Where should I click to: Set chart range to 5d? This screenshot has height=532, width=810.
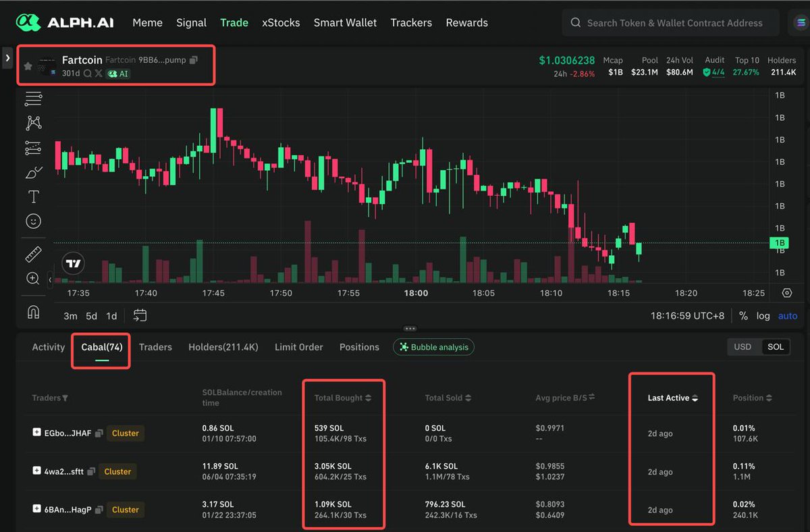[91, 316]
